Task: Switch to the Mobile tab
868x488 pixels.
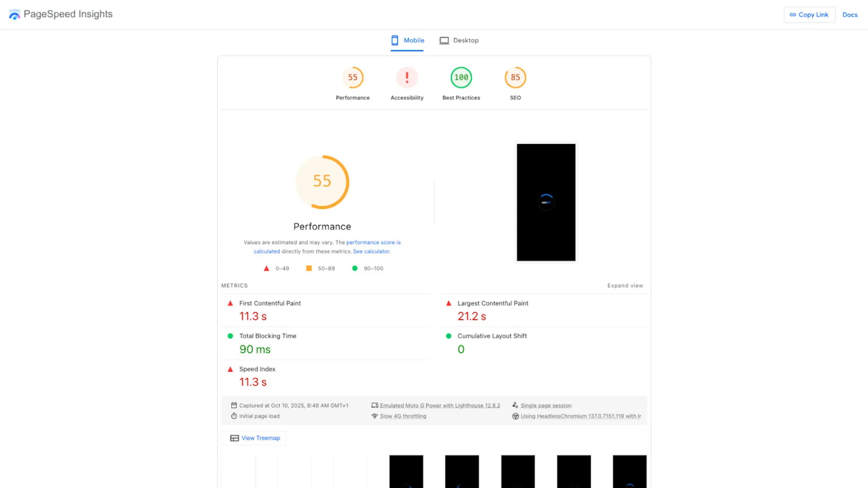Action: pyautogui.click(x=407, y=40)
